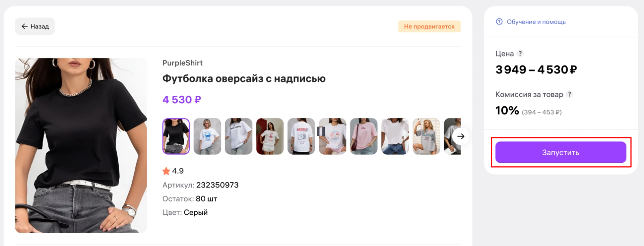
Task: Choose the third thumbnail with white tee
Action: click(x=239, y=136)
